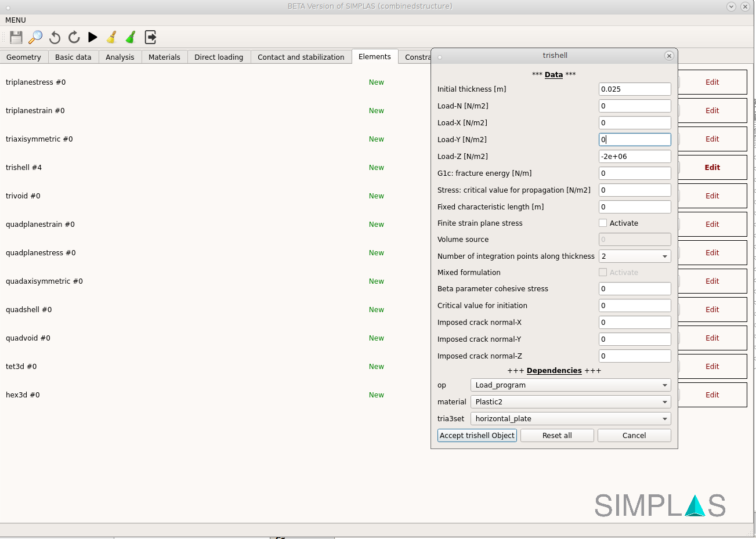Click the magnifying glass icon in toolbar
The width and height of the screenshot is (756, 539).
(x=35, y=37)
